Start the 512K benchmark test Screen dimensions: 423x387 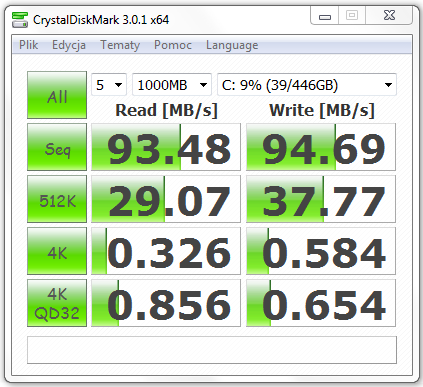[x=57, y=199]
